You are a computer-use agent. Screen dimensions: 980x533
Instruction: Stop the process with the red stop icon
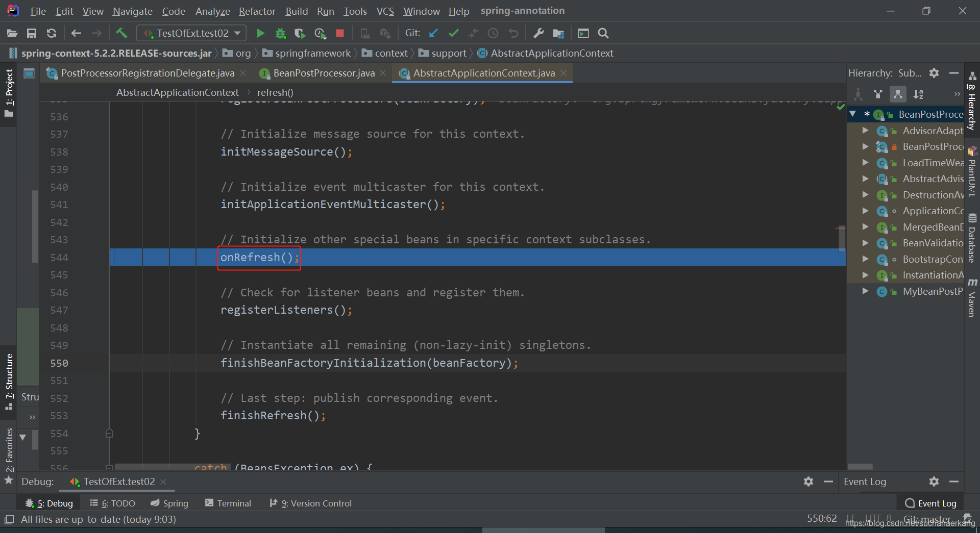tap(340, 34)
